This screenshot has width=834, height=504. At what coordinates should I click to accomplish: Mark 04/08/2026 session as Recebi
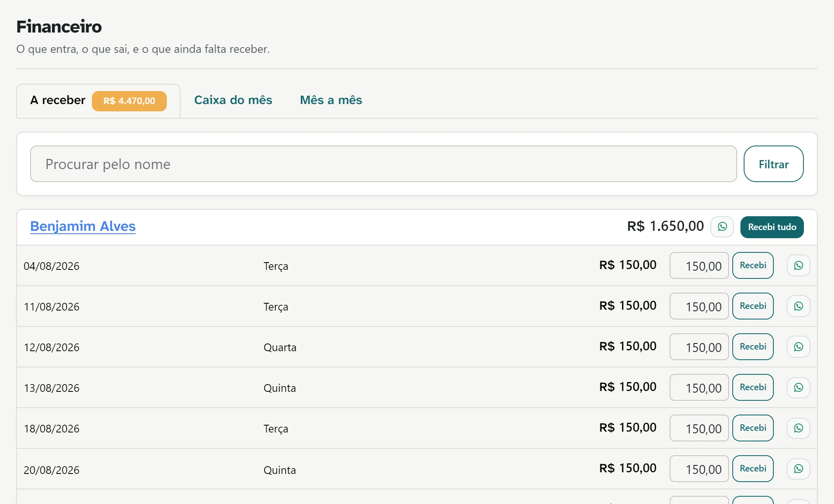pyautogui.click(x=753, y=265)
